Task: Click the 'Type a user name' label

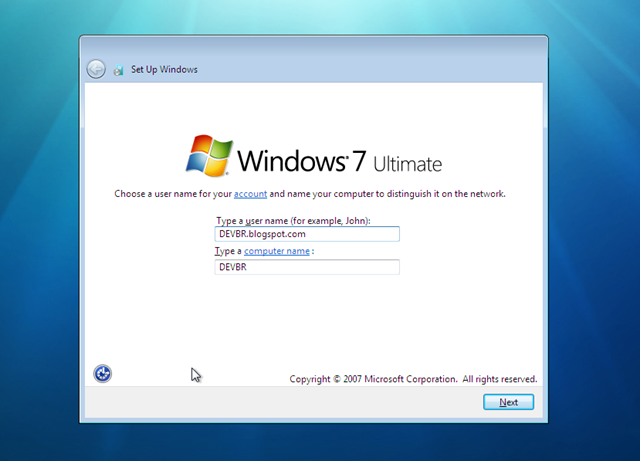Action: [293, 221]
